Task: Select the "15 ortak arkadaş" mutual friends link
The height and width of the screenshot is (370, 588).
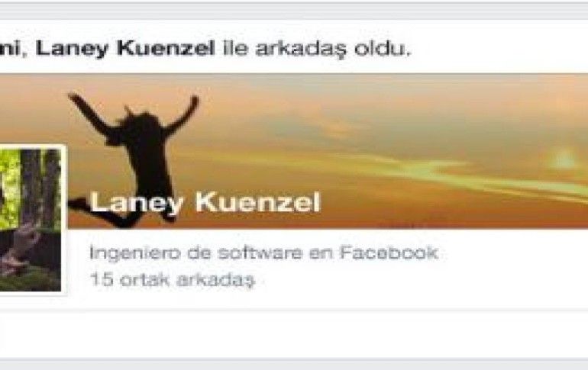Action: click(173, 279)
